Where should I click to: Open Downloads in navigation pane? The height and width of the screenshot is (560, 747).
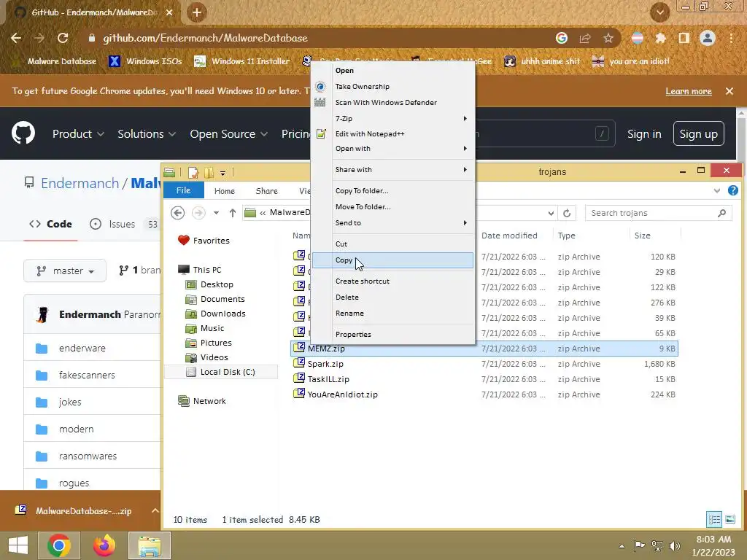(x=223, y=314)
